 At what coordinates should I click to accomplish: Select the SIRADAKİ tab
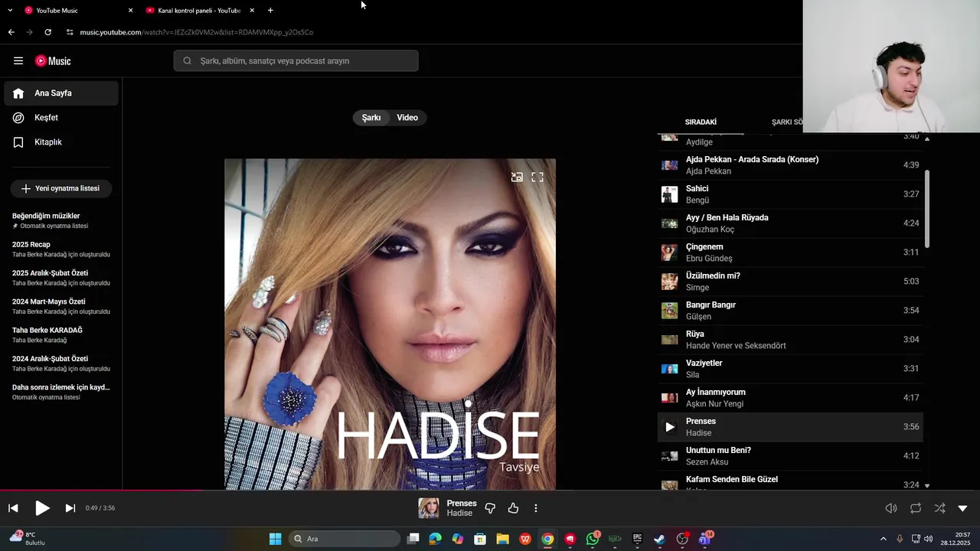(701, 122)
